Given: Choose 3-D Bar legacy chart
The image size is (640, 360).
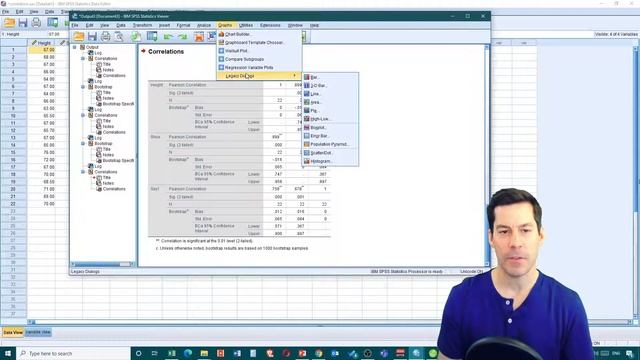Looking at the screenshot, I should (x=330, y=86).
